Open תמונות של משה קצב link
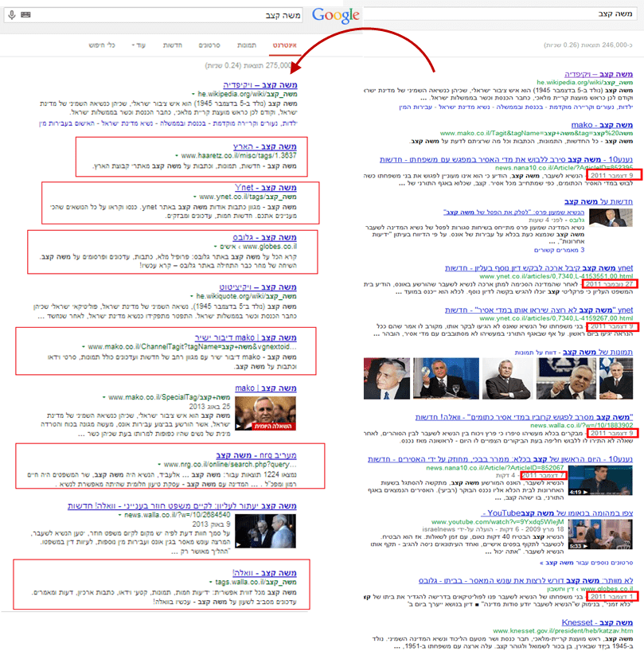Viewport: 644px width, 655px height. tap(598, 352)
